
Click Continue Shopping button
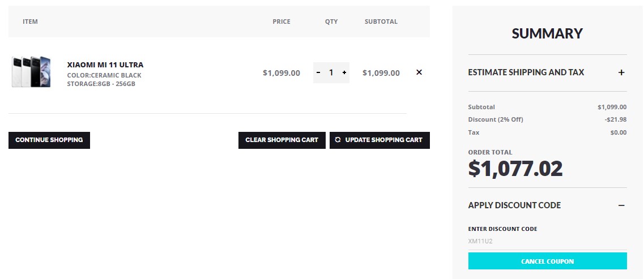(49, 140)
